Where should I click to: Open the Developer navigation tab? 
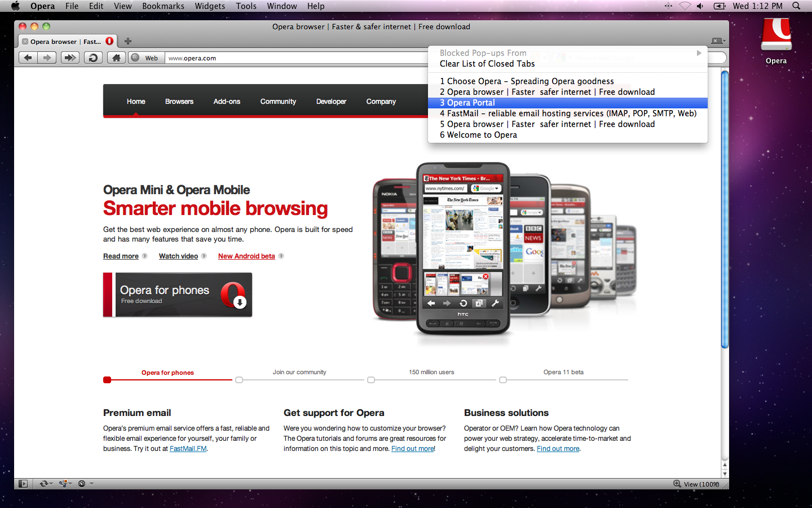[x=331, y=102]
